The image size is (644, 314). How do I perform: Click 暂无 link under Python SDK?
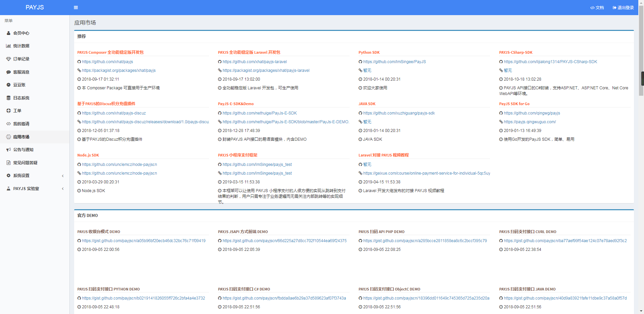click(367, 71)
